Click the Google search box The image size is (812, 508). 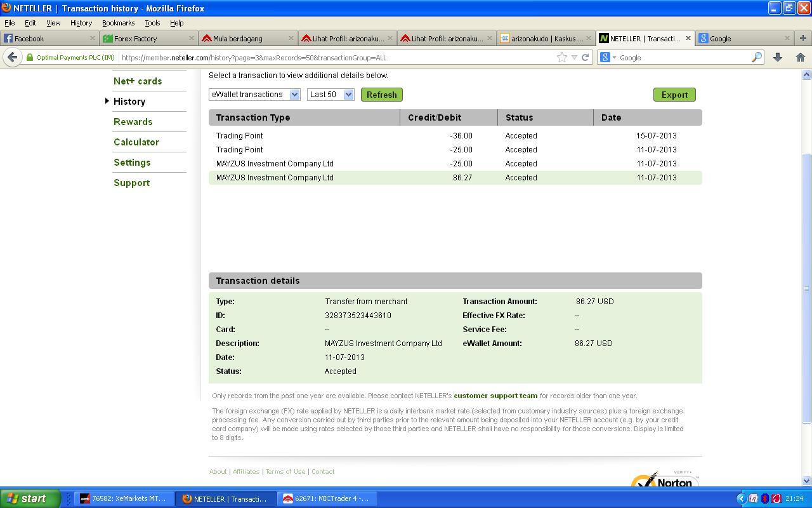pyautogui.click(x=684, y=57)
